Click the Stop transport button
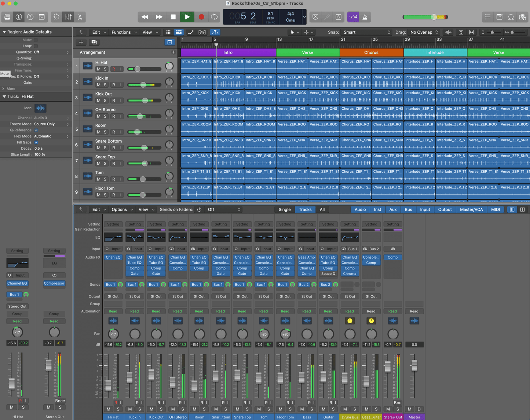 (173, 17)
